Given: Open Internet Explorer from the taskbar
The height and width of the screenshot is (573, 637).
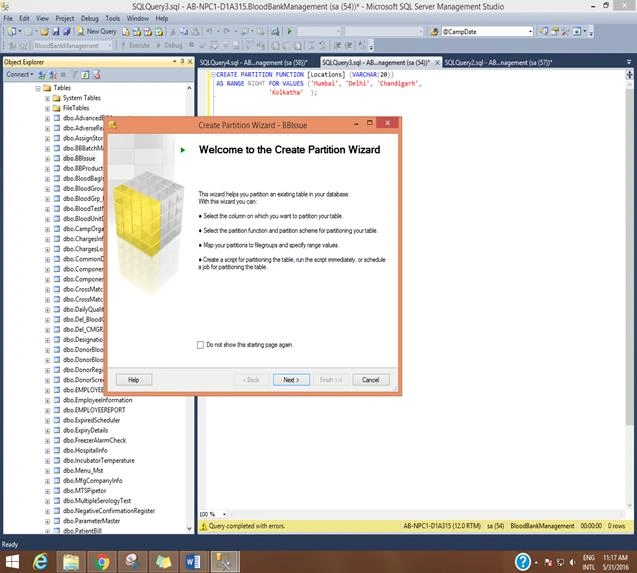Looking at the screenshot, I should pos(40,562).
